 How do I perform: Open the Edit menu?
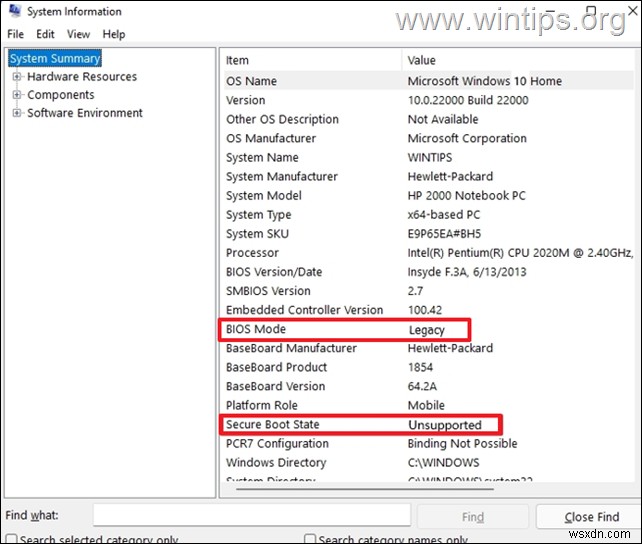click(x=45, y=34)
